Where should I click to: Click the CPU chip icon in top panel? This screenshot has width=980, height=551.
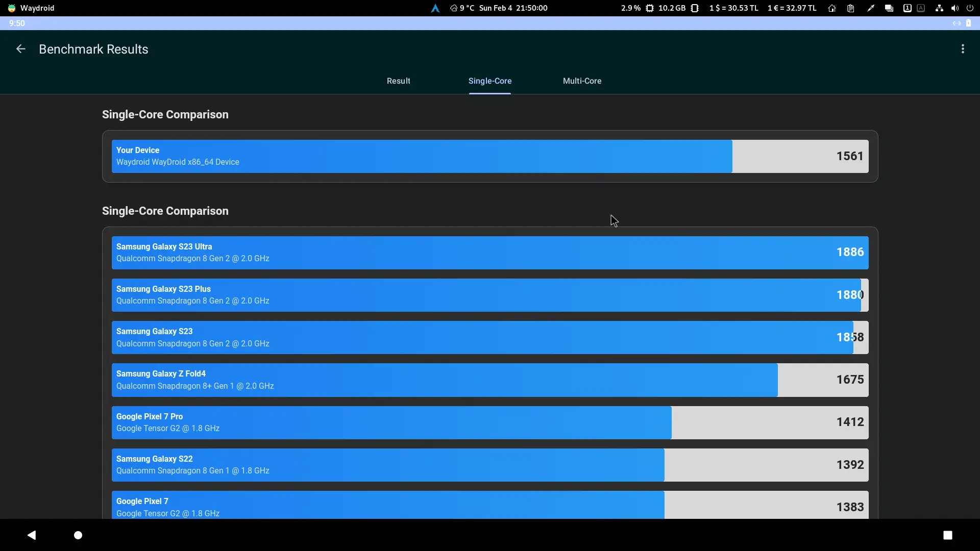tap(650, 8)
